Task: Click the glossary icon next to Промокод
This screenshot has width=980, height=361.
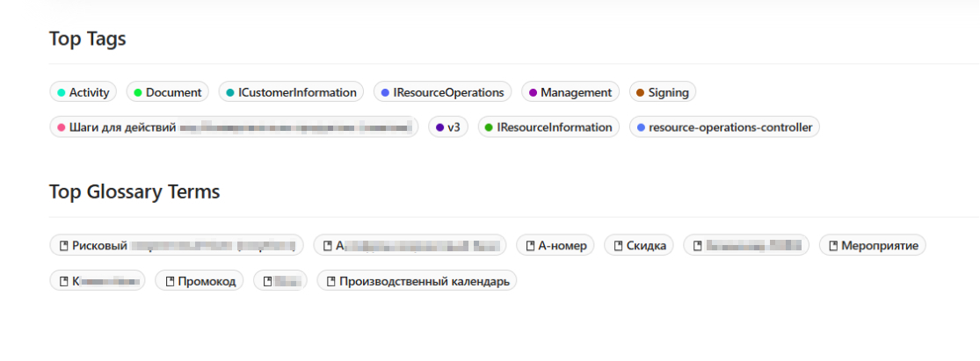Action: (169, 282)
